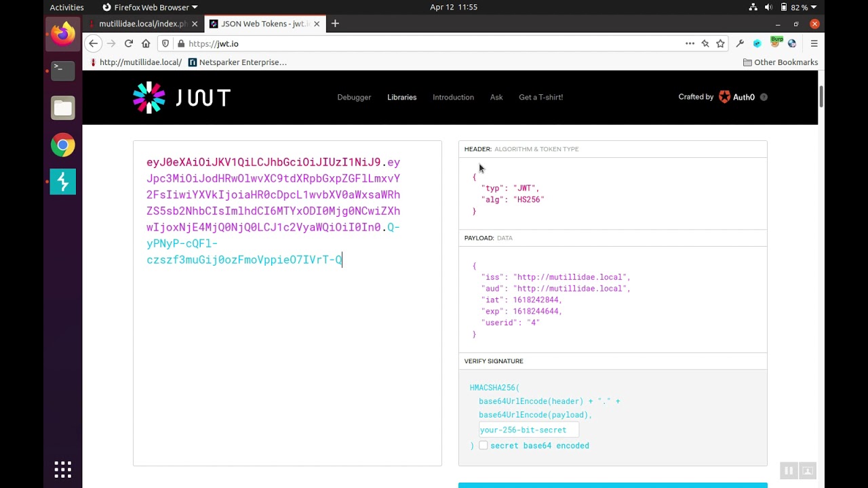Bookmark this page with the star icon
Image resolution: width=868 pixels, height=488 pixels.
pos(720,43)
